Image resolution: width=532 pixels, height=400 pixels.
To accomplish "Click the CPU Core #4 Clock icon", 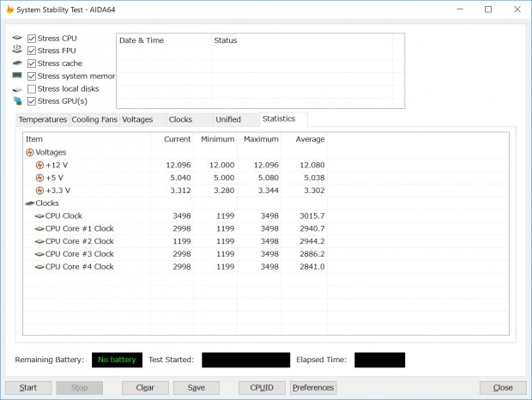I will tap(39, 267).
